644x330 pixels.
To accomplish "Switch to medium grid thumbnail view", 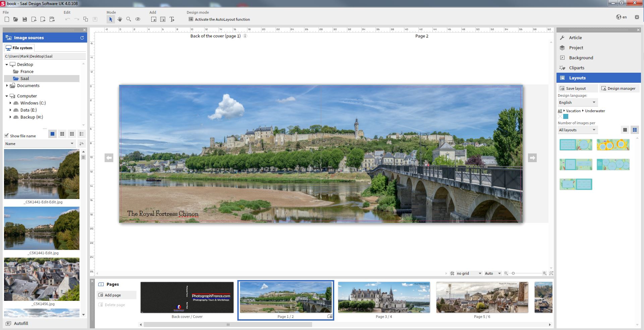I will pyautogui.click(x=62, y=134).
